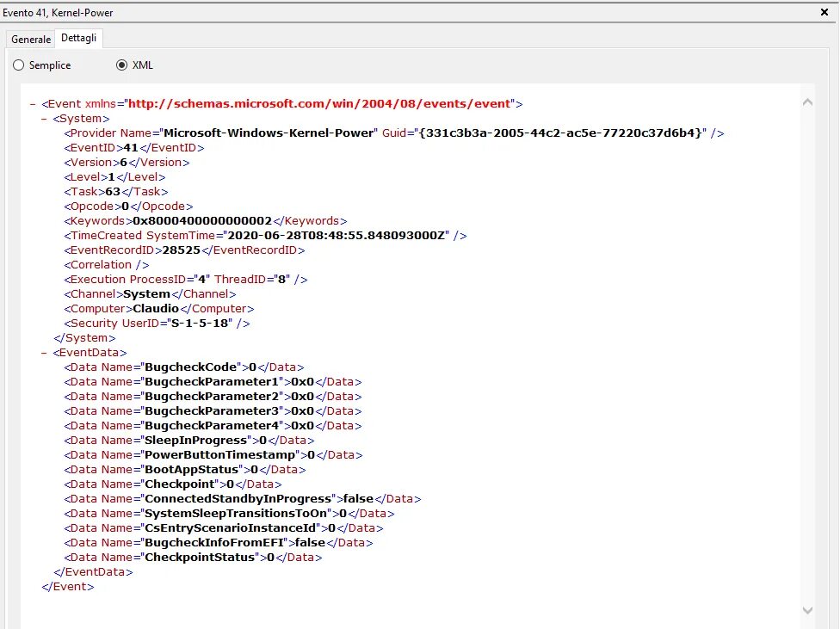Click the Checkpoint data line
This screenshot has width=840, height=629.
click(x=173, y=484)
